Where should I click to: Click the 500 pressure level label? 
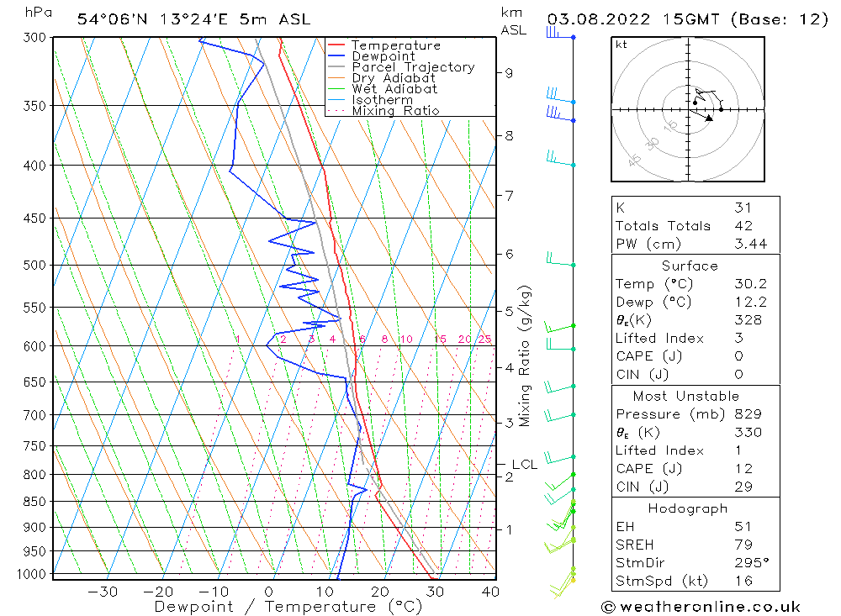[x=34, y=266]
